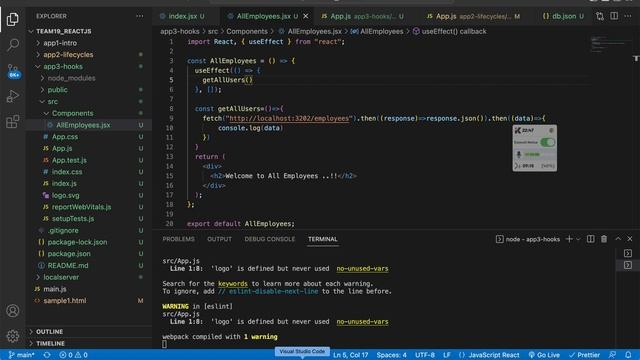Screen dimensions: 640x360
Task: Close the AllEmployees.jsx tab
Action: pyautogui.click(x=306, y=16)
